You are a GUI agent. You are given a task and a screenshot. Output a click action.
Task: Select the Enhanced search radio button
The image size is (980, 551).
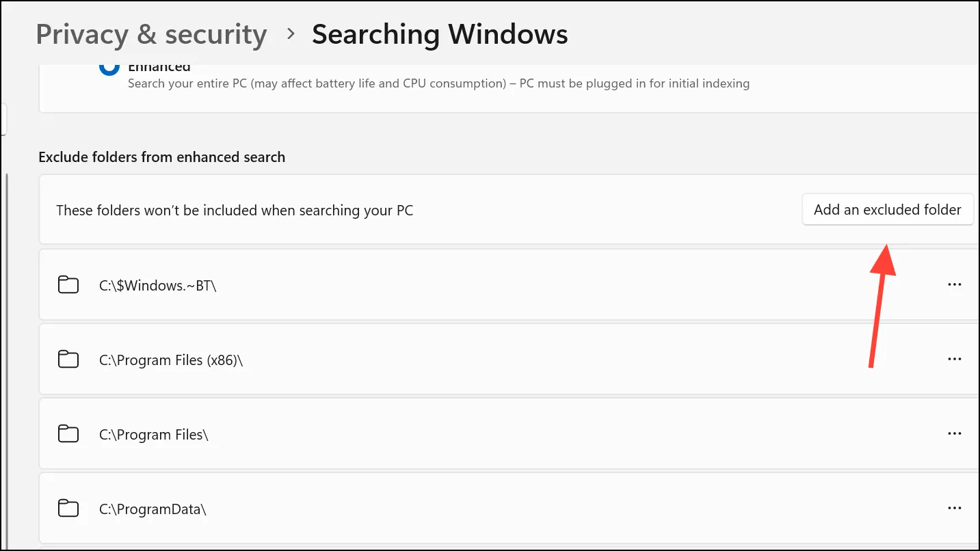point(109,68)
